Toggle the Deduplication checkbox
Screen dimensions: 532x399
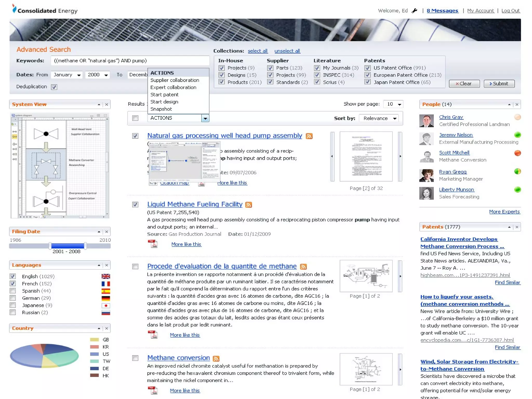pyautogui.click(x=54, y=87)
